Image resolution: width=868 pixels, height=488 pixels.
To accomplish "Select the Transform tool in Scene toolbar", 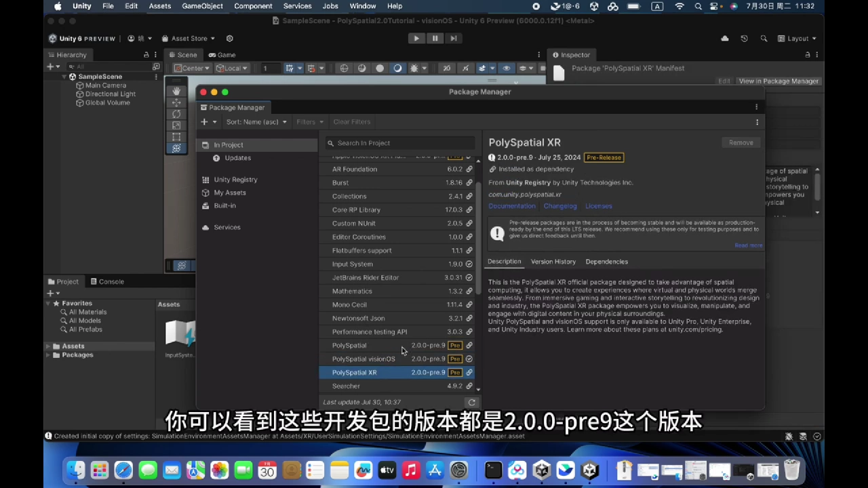I will point(176,148).
